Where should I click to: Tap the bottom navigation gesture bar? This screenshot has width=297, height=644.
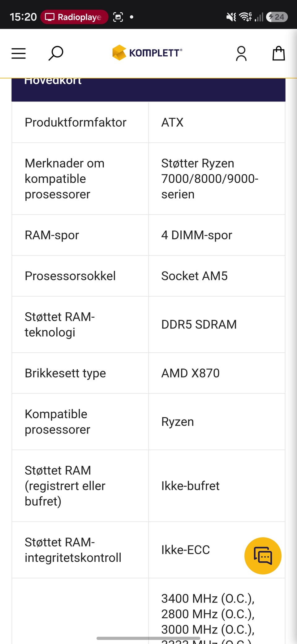pos(148,638)
